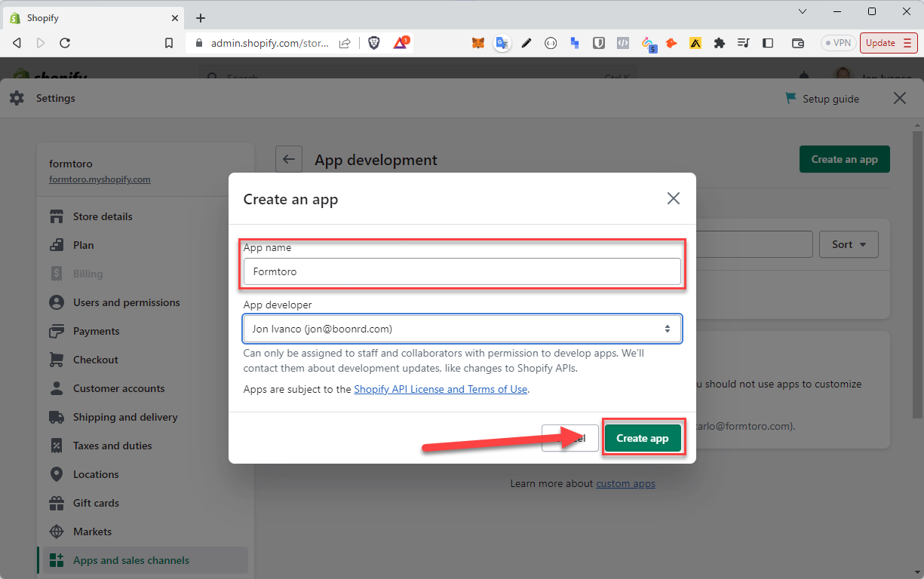Click the green Create app button
The width and height of the screenshot is (924, 579).
tap(643, 438)
